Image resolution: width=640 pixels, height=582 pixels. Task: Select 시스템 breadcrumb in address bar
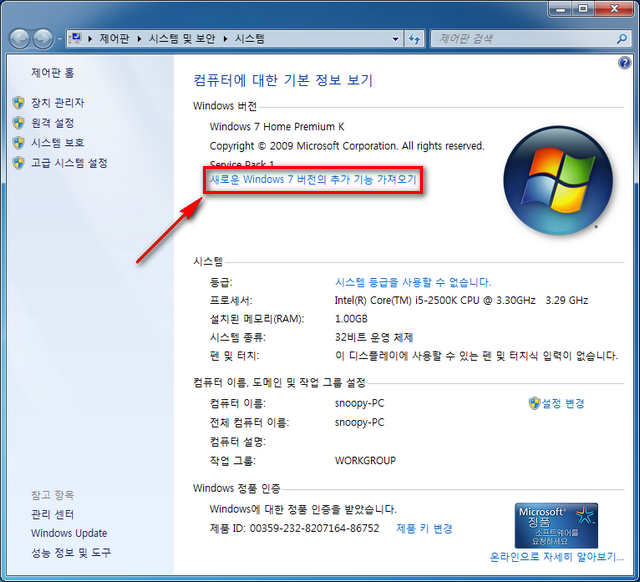point(250,39)
